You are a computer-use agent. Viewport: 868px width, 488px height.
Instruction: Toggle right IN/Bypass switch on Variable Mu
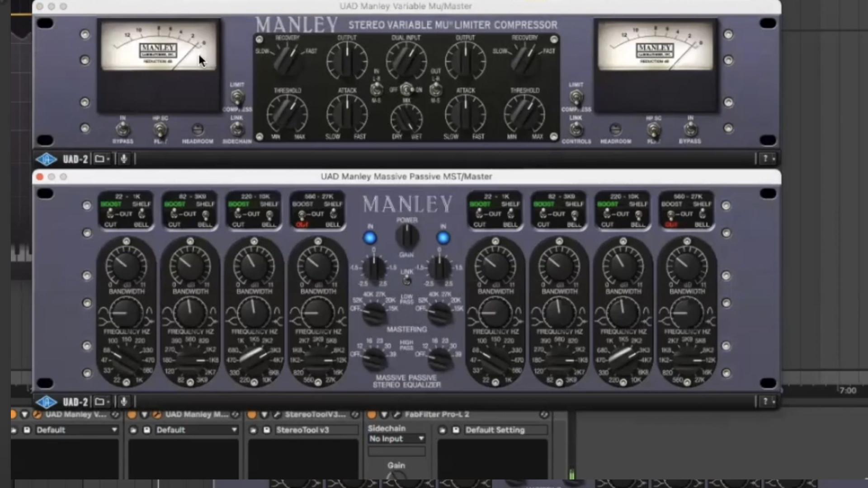(690, 130)
